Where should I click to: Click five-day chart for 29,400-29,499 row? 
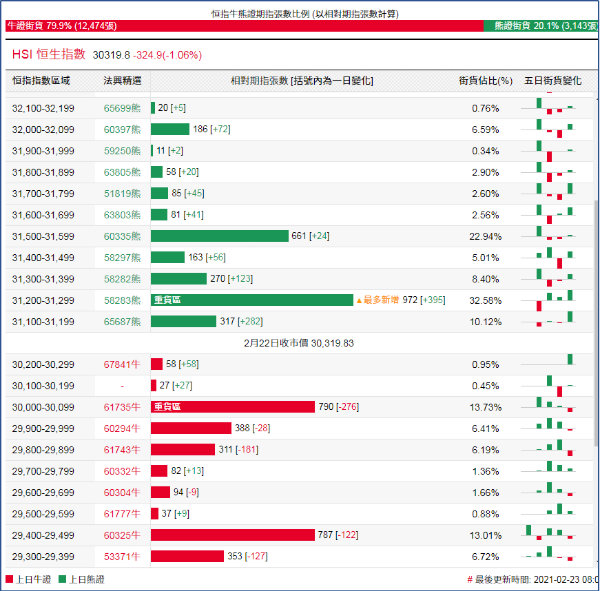coord(548,533)
